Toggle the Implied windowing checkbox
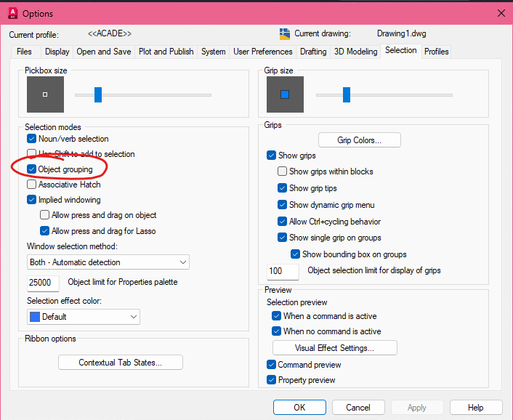This screenshot has height=420, width=513. click(31, 200)
